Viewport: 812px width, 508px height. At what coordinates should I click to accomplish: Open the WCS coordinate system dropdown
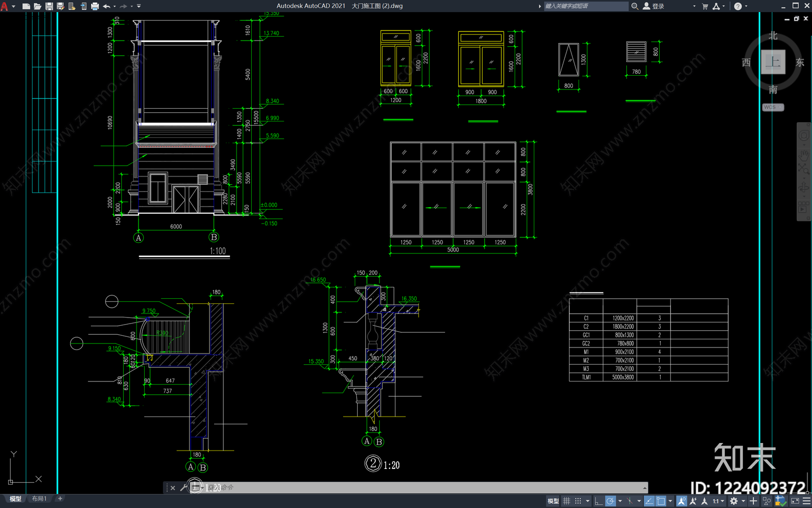(773, 107)
